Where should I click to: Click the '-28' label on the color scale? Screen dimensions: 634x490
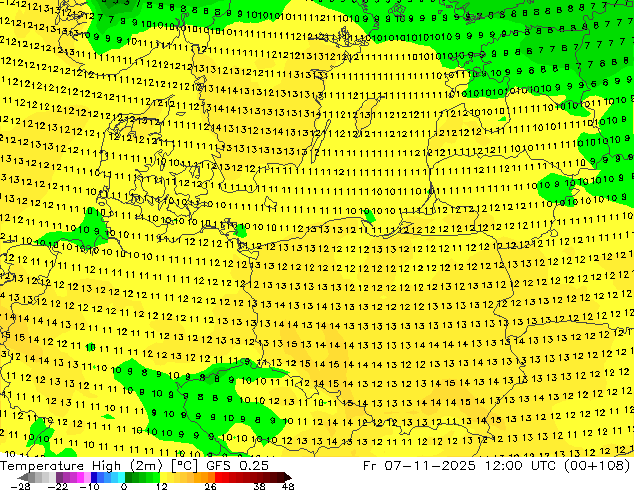(20, 486)
